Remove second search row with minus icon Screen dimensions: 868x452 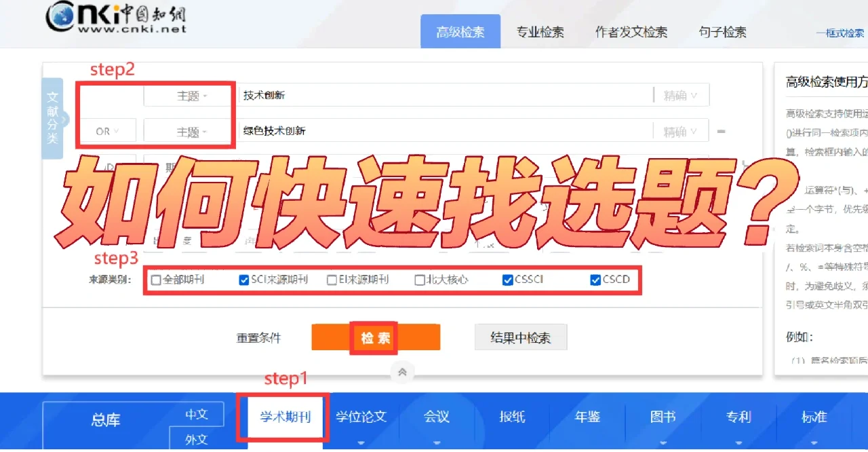coord(722,132)
